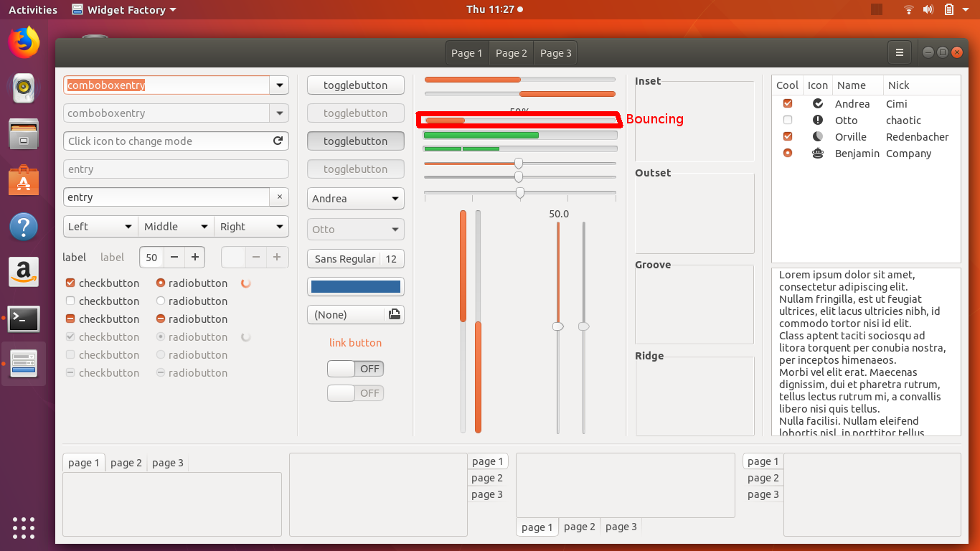Uncheck the first checked checkbutton
This screenshot has height=551, width=980.
tap(70, 283)
